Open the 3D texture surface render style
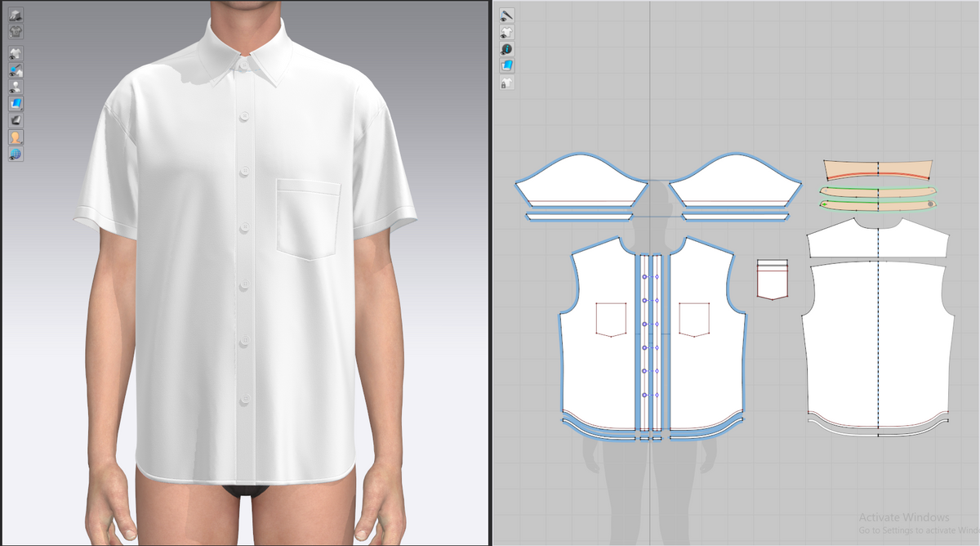 point(16,104)
